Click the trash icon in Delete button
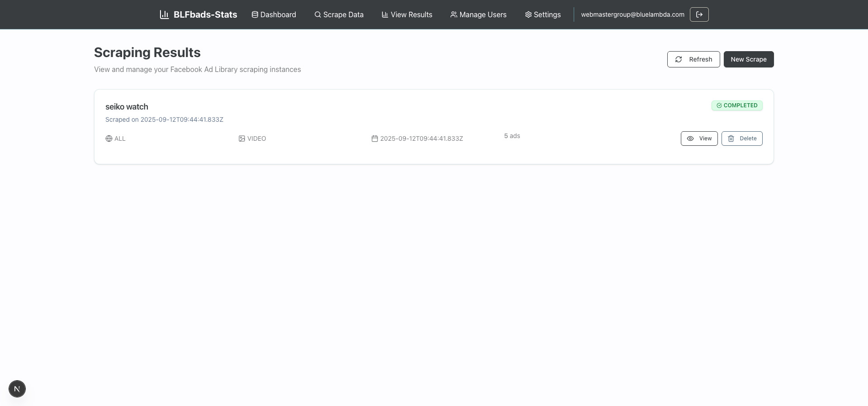 (x=731, y=139)
